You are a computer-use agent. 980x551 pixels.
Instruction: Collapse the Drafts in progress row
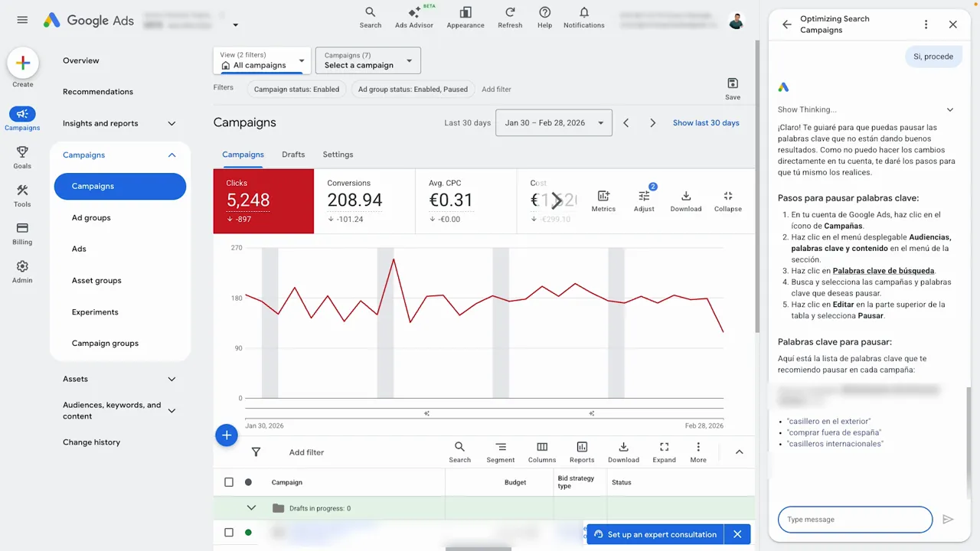(x=251, y=508)
